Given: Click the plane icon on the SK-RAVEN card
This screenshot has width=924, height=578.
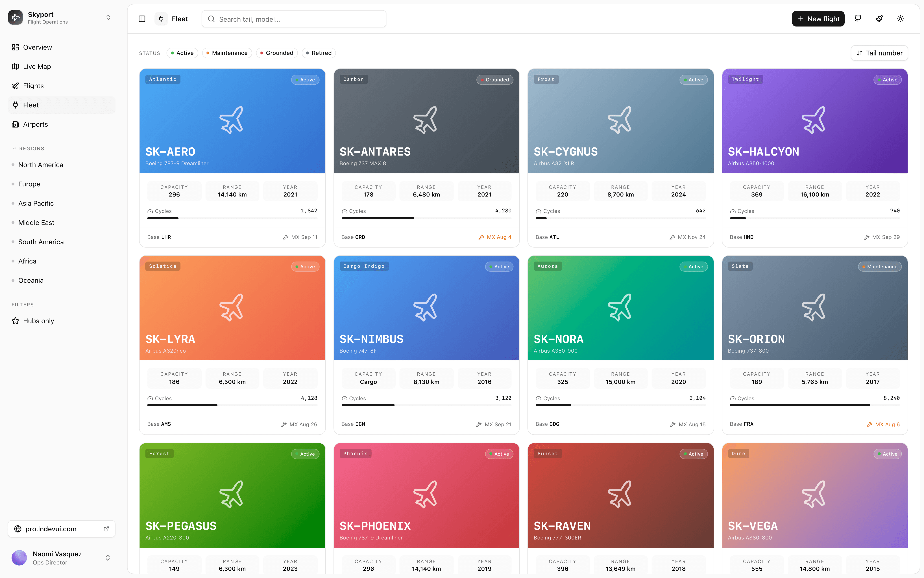Looking at the screenshot, I should [620, 494].
